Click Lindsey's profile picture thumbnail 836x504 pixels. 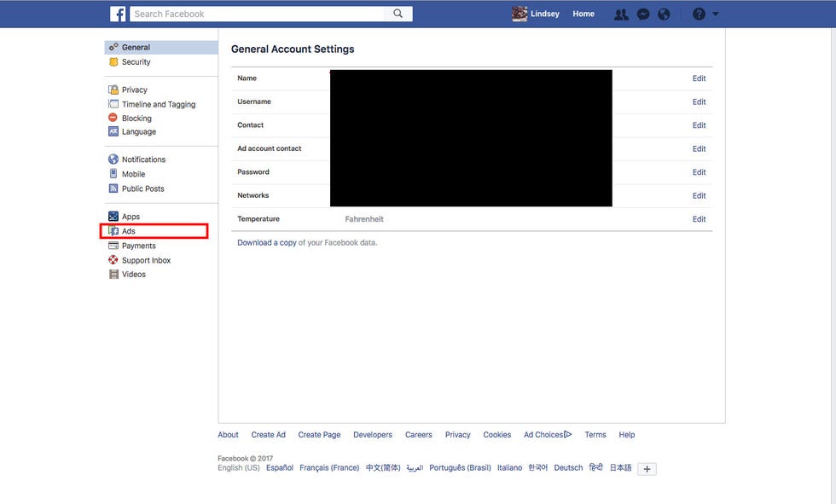point(520,14)
